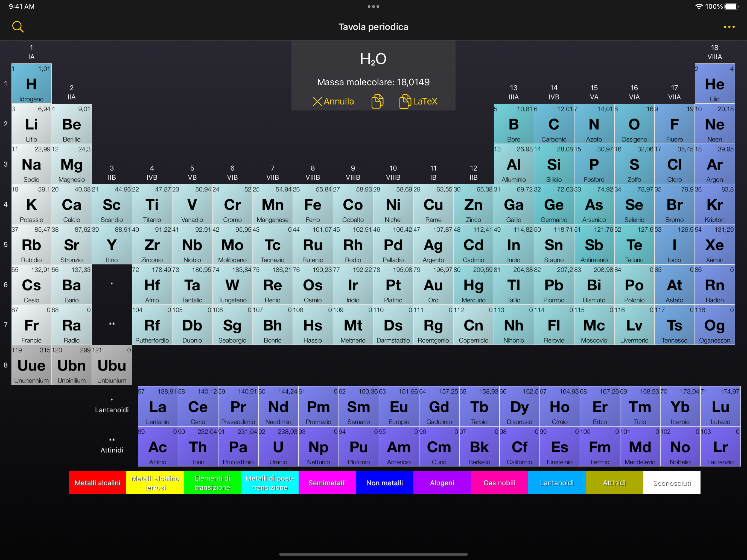
Task: Filter by Metalli alcalini legend swatch
Action: tap(97, 483)
